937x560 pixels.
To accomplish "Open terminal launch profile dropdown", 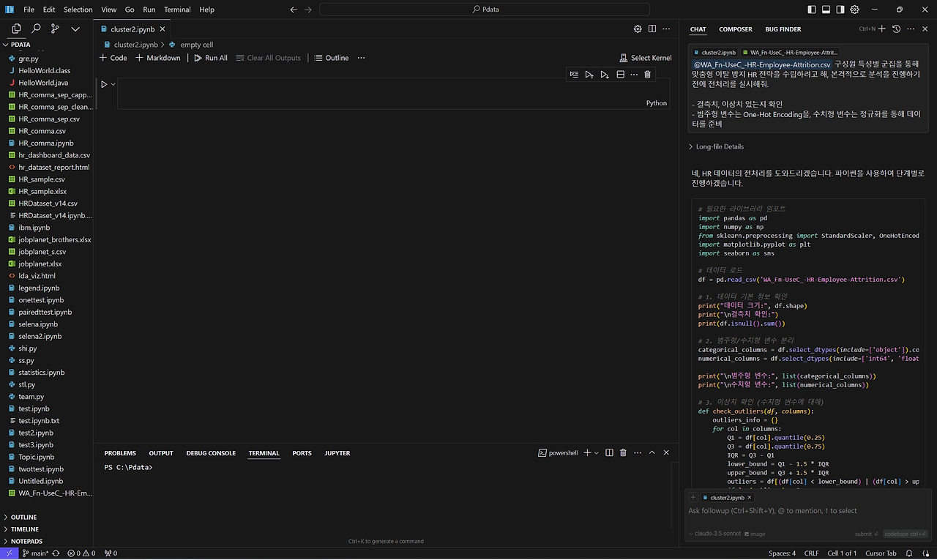I will click(597, 453).
